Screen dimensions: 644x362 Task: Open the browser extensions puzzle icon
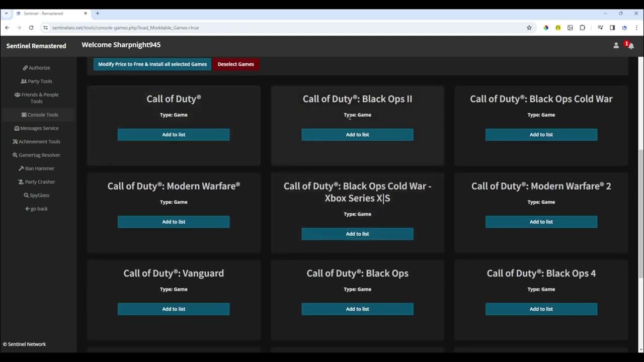coord(583,28)
